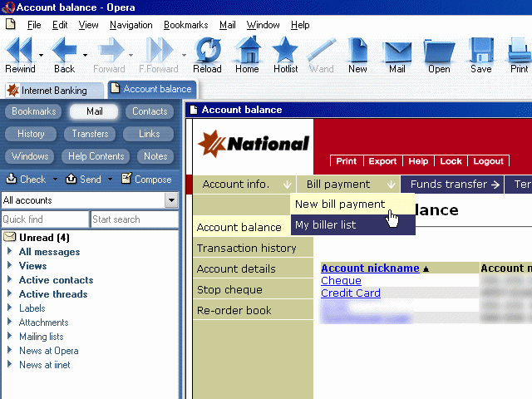This screenshot has width=532, height=399.
Task: Click Funds transfer navigation item
Action: coord(452,185)
